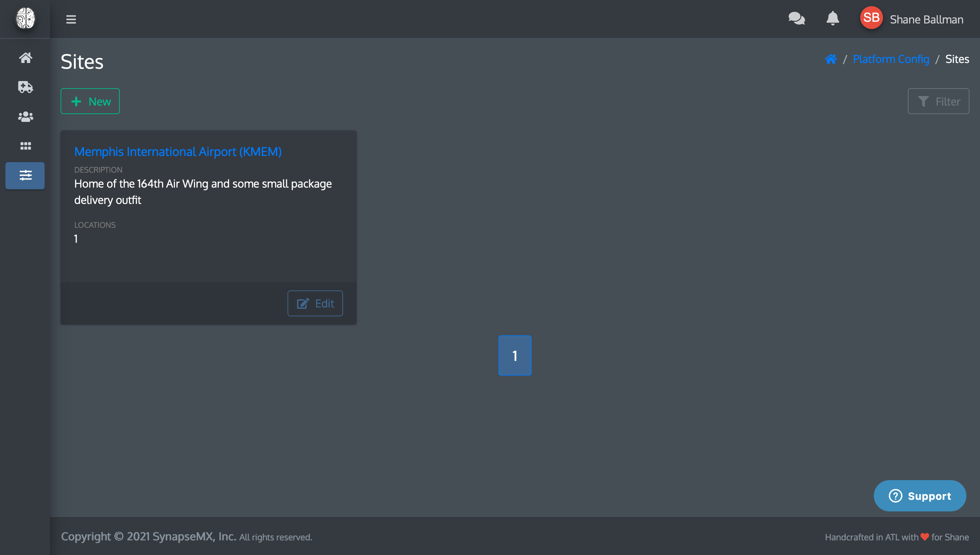980x555 pixels.
Task: Open Memphis International Airport (KMEM) site
Action: 178,151
